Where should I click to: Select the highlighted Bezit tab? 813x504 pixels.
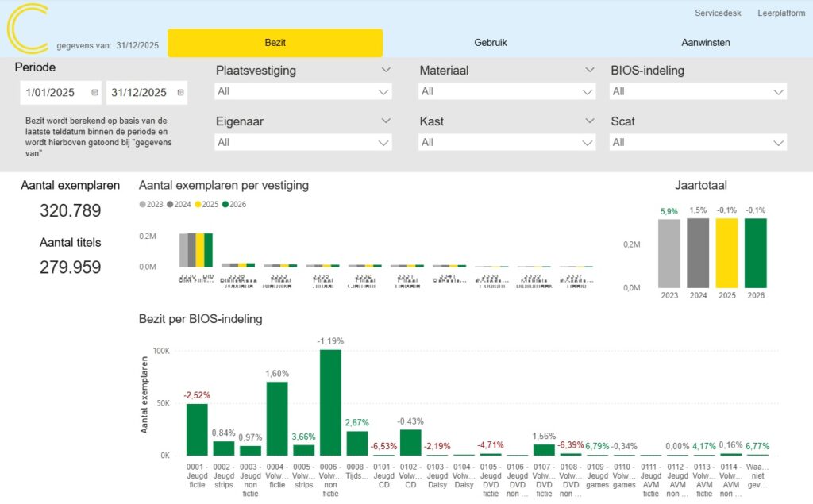coord(275,43)
